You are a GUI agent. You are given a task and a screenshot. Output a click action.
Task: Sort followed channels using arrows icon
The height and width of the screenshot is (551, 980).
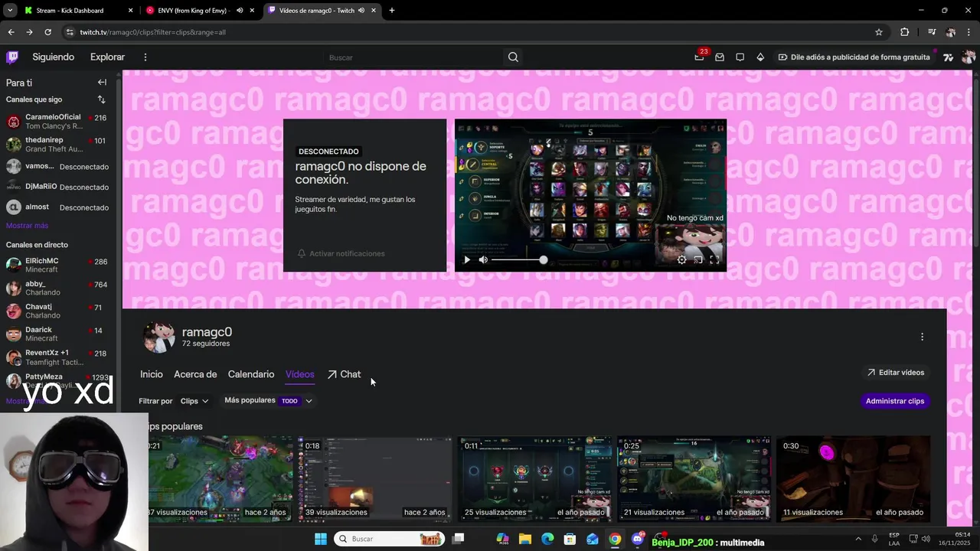point(101,99)
